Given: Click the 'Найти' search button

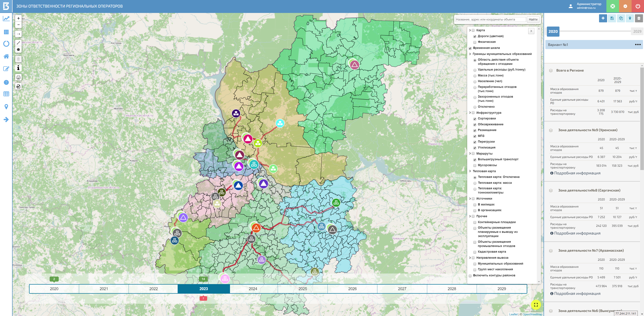Looking at the screenshot, I should point(533,19).
